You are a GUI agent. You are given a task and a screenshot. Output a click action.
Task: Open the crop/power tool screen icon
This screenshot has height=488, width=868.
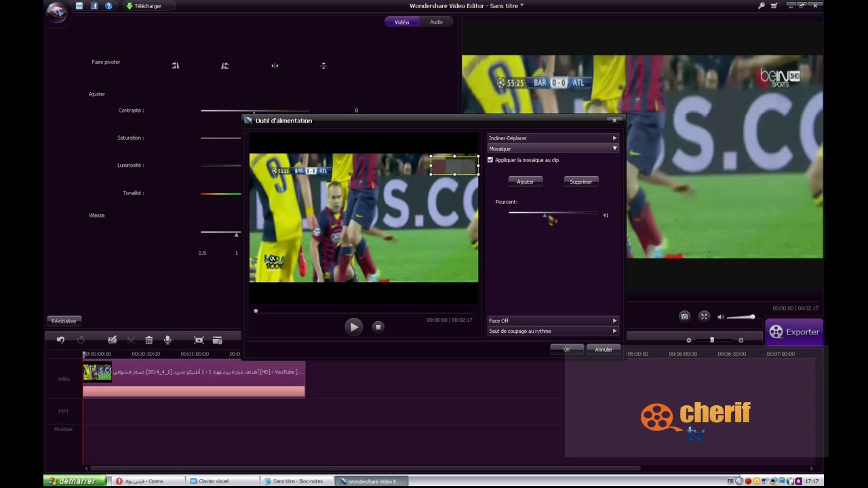tap(199, 340)
